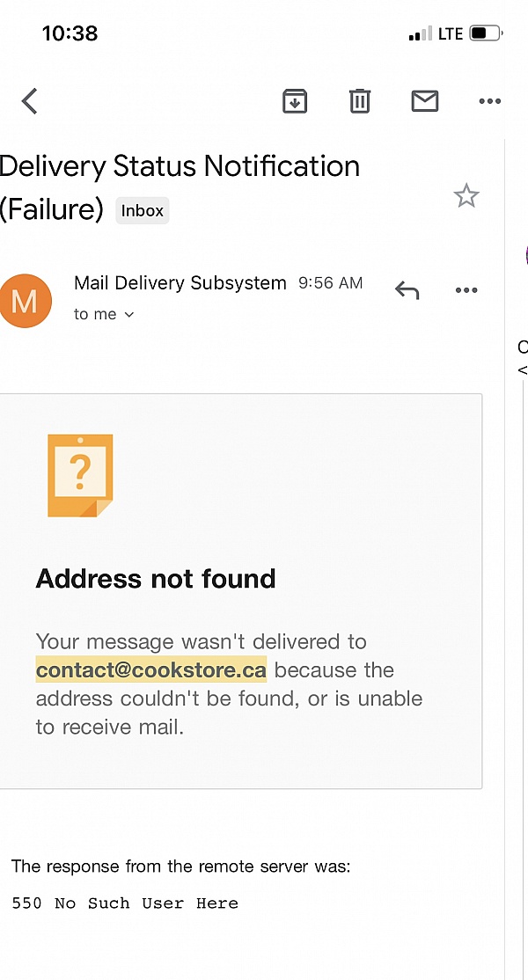Screen dimensions: 528x980
Task: Star the Delivery Status Notification email
Action: 466,196
